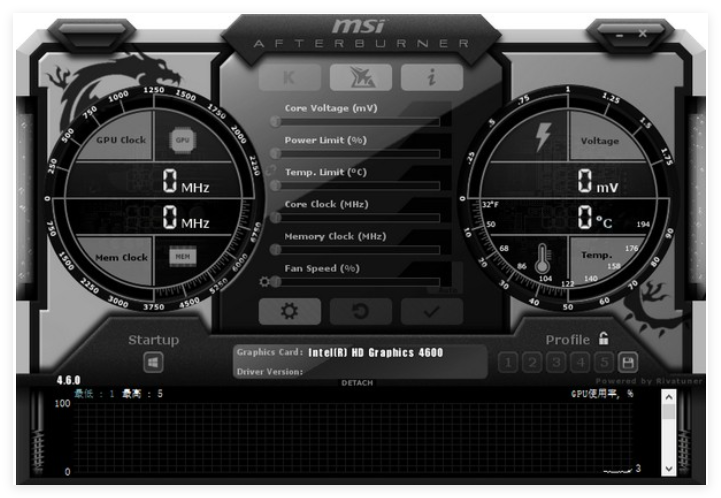Toggle Windows startup icon under Startup
Image resolution: width=721 pixels, height=498 pixels.
coord(153,363)
